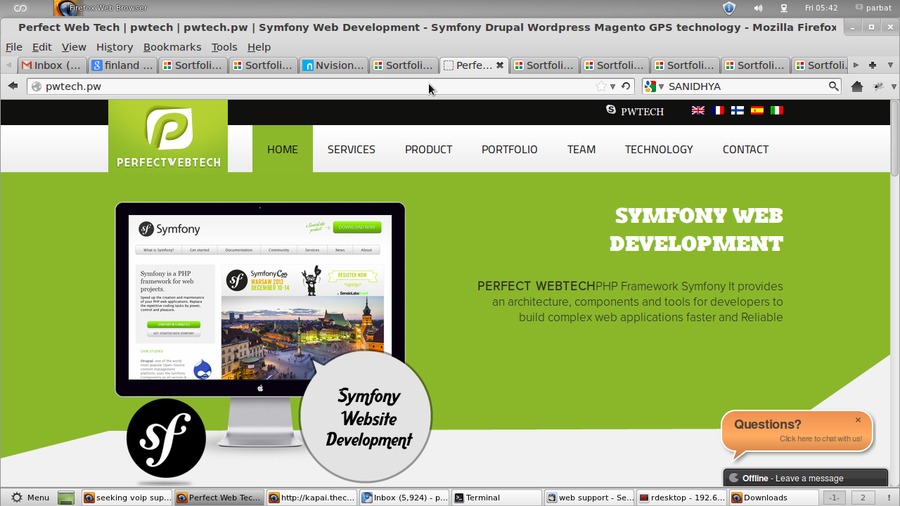The image size is (900, 506).
Task: Switch to the Gmail Inbox tab
Action: tap(52, 65)
